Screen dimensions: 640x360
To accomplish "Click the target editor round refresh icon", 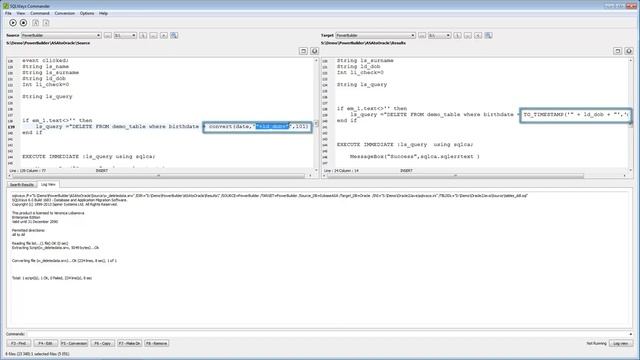I will [629, 51].
